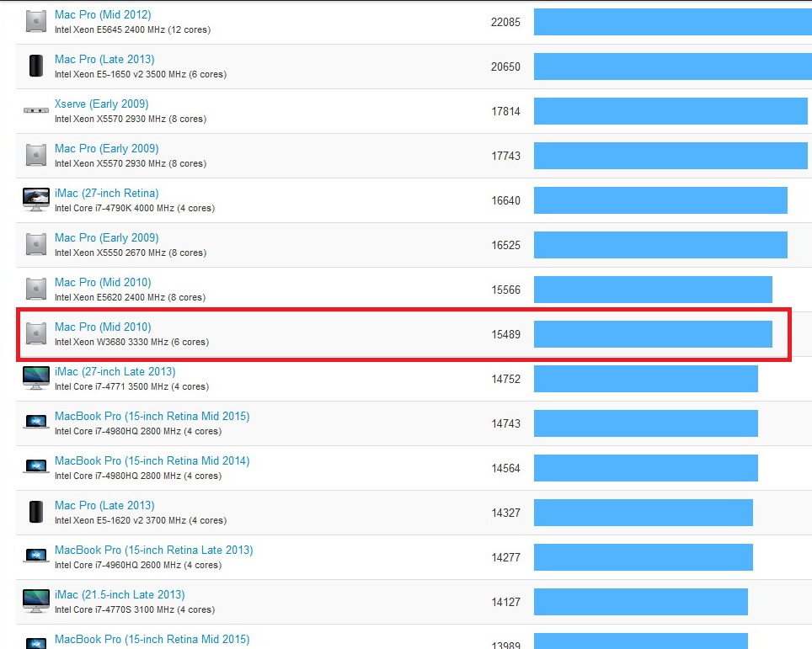The height and width of the screenshot is (649, 812).
Task: Open Mac Pro (Late 2013) link above E5-1620
Action: [104, 505]
